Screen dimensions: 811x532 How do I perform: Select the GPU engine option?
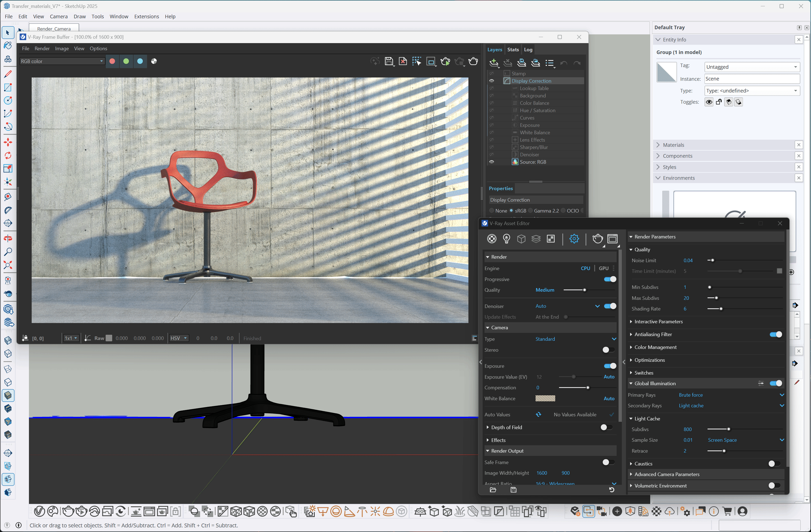point(604,268)
